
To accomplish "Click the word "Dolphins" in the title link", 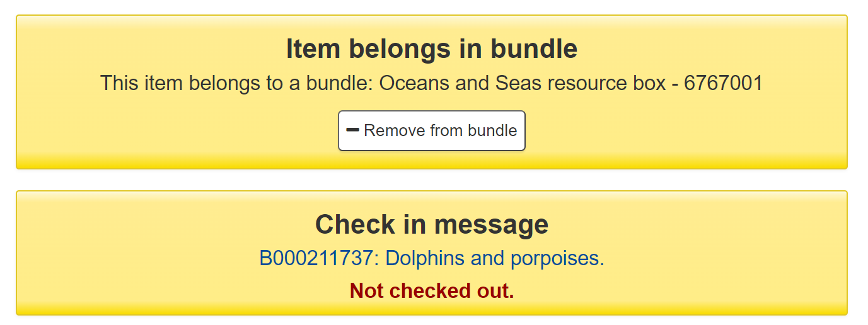I will 425,258.
